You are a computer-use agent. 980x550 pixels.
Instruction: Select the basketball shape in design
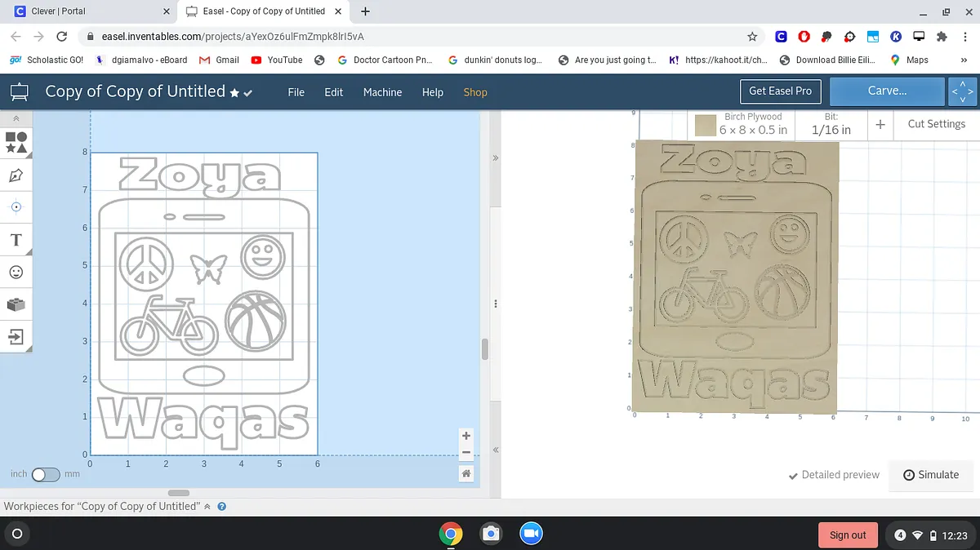tap(256, 321)
